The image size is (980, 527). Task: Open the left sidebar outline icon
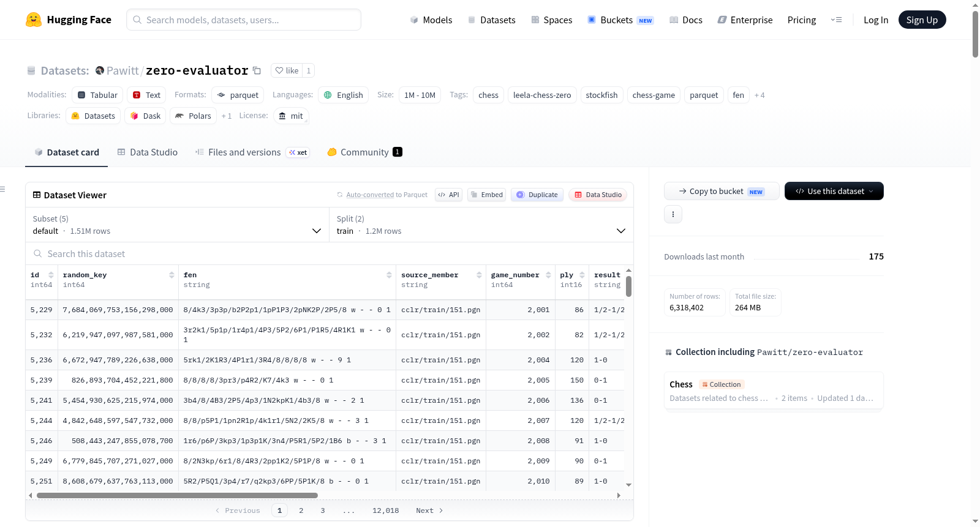[x=3, y=189]
